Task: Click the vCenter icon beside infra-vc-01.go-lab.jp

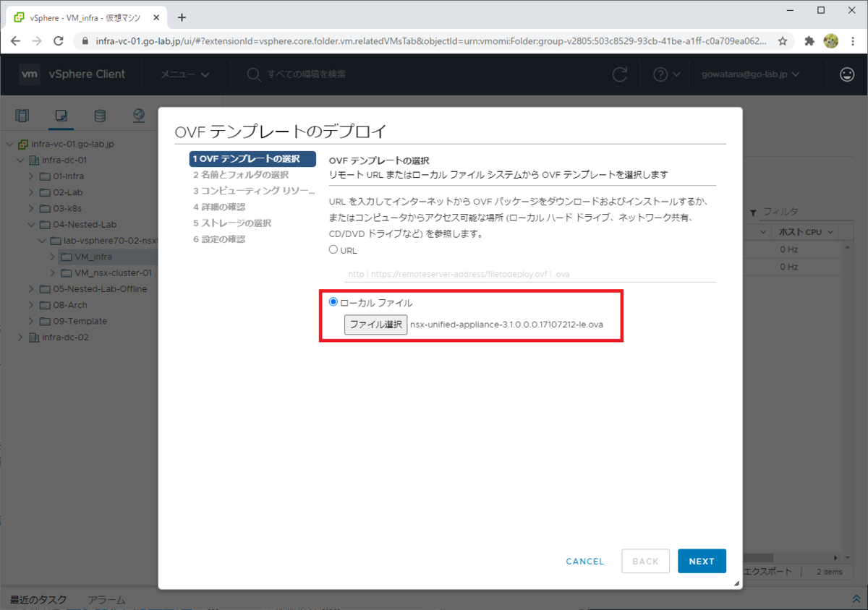Action: click(23, 144)
